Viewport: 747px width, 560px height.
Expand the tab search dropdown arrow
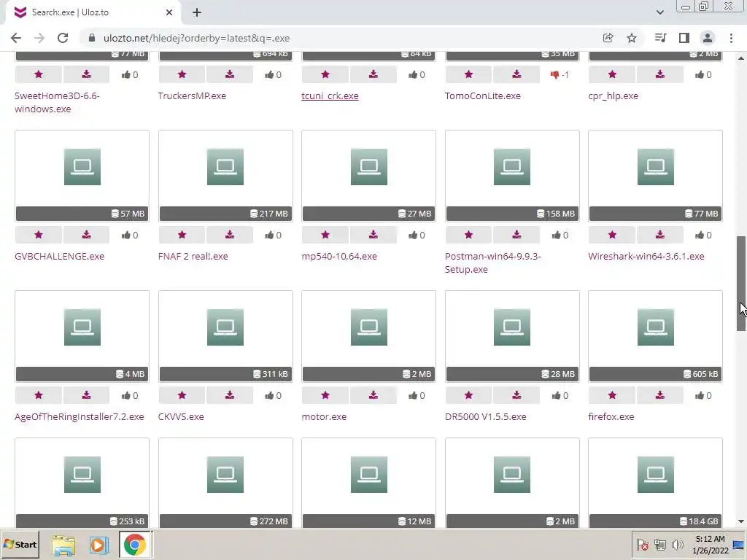(659, 12)
